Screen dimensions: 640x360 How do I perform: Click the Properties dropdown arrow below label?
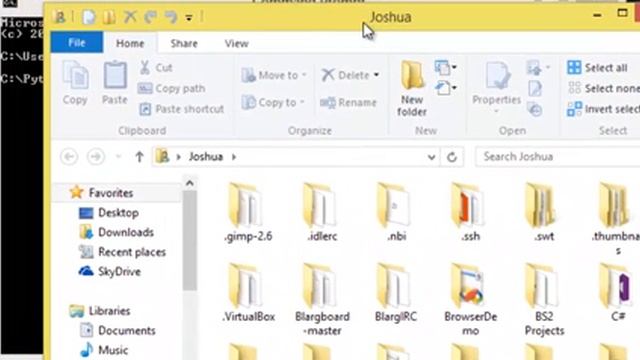coord(496,112)
